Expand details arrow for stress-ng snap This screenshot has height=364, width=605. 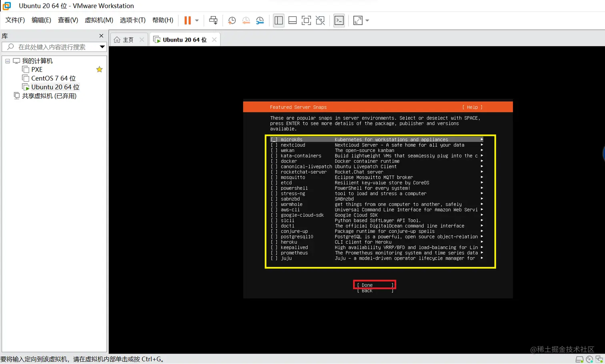(482, 194)
